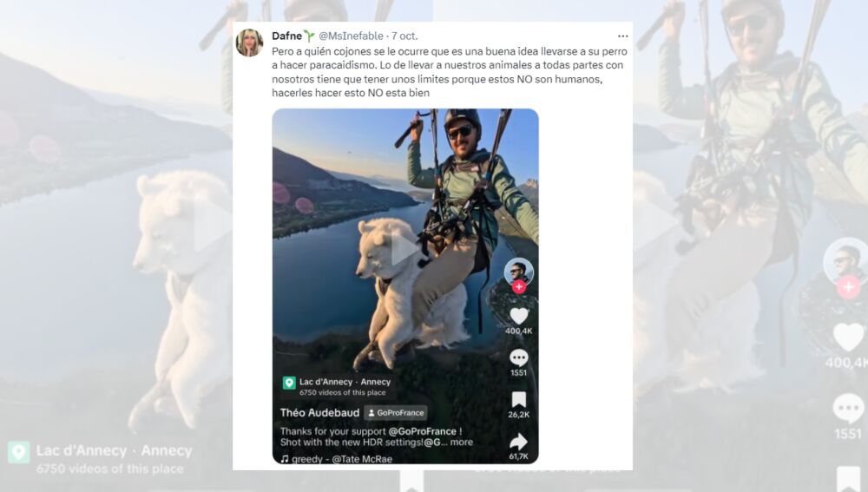This screenshot has width=868, height=492.
Task: Click Dafne's profile avatar picture
Action: point(250,43)
